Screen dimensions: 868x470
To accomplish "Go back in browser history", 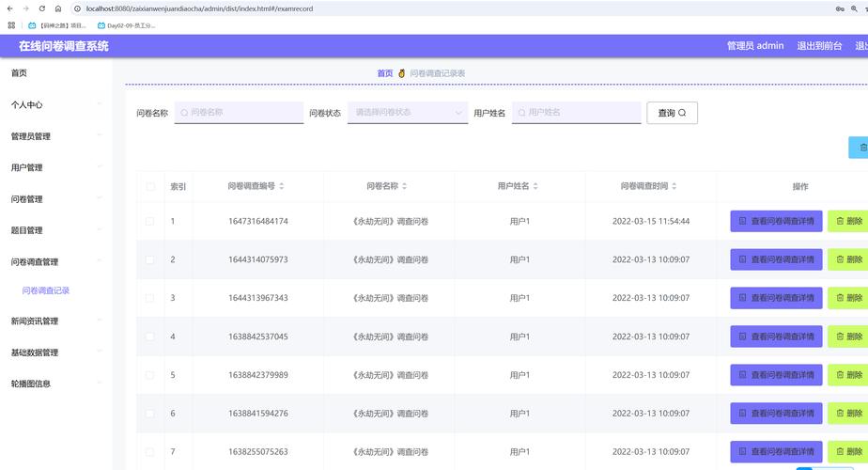I will [10, 8].
